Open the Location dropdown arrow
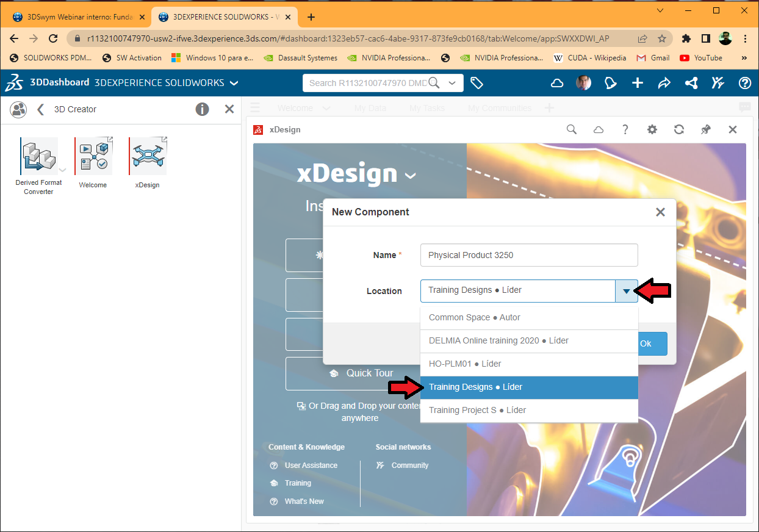The image size is (759, 532). pos(627,291)
